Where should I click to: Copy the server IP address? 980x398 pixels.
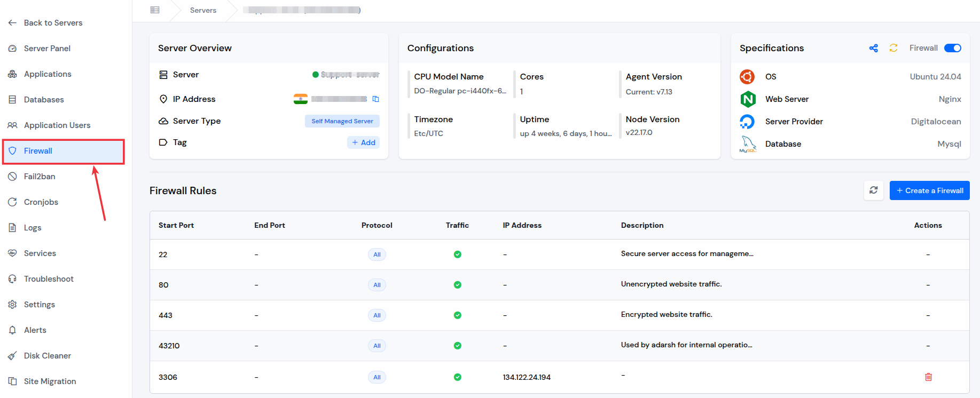coord(375,99)
